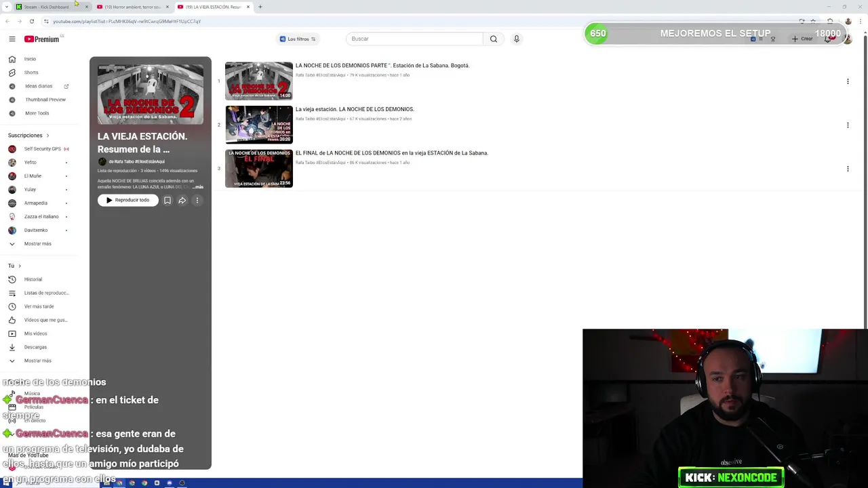868x488 pixels.
Task: Open Davitxenko subscription channel
Action: (x=36, y=230)
